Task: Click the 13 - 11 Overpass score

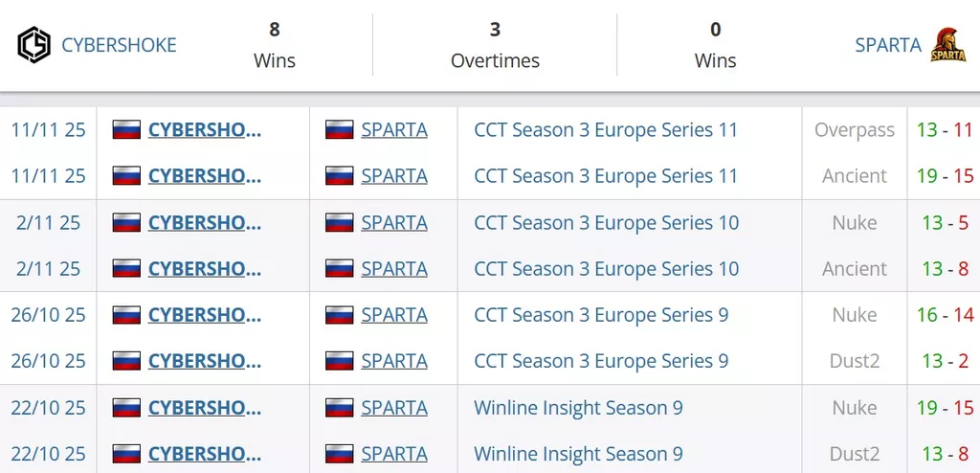Action: tap(944, 130)
